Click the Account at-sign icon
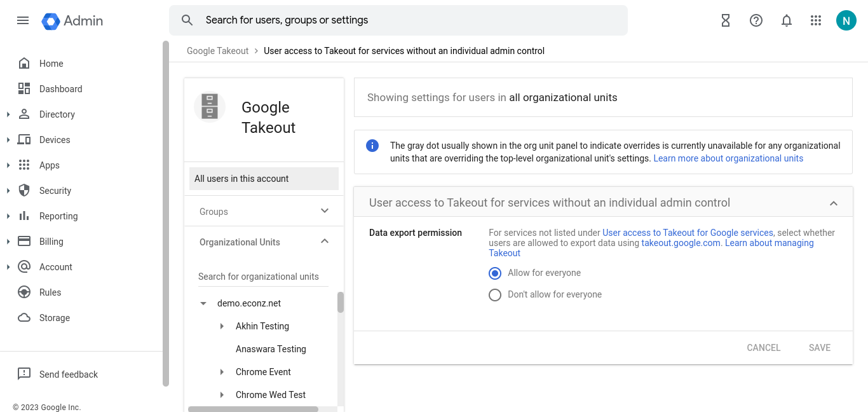Image resolution: width=868 pixels, height=412 pixels. pyautogui.click(x=24, y=267)
